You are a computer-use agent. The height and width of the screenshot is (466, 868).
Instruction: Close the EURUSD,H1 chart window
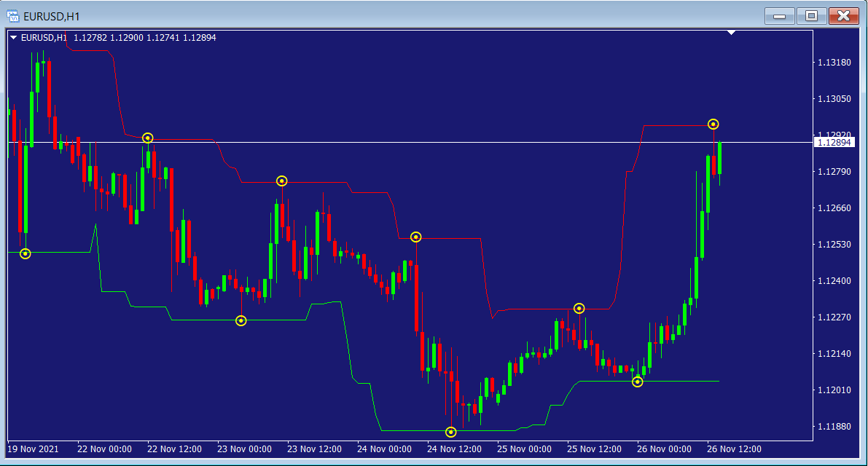pos(844,15)
